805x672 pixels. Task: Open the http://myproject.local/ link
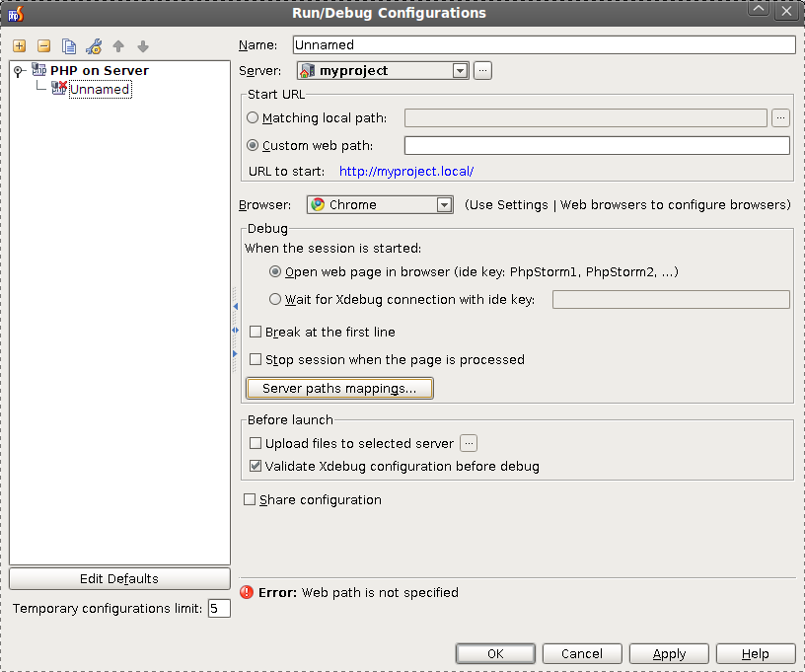tap(406, 172)
